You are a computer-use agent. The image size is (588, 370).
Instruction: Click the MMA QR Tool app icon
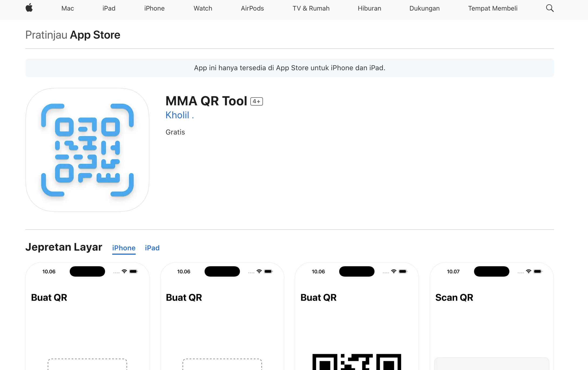click(87, 150)
